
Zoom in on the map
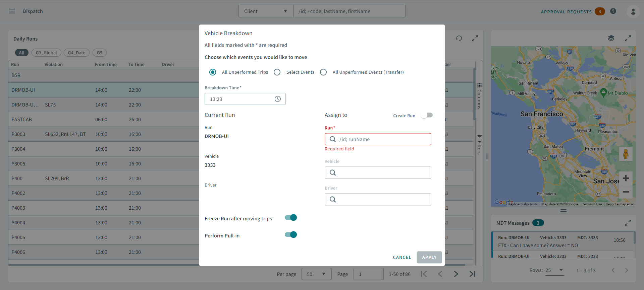pyautogui.click(x=626, y=178)
